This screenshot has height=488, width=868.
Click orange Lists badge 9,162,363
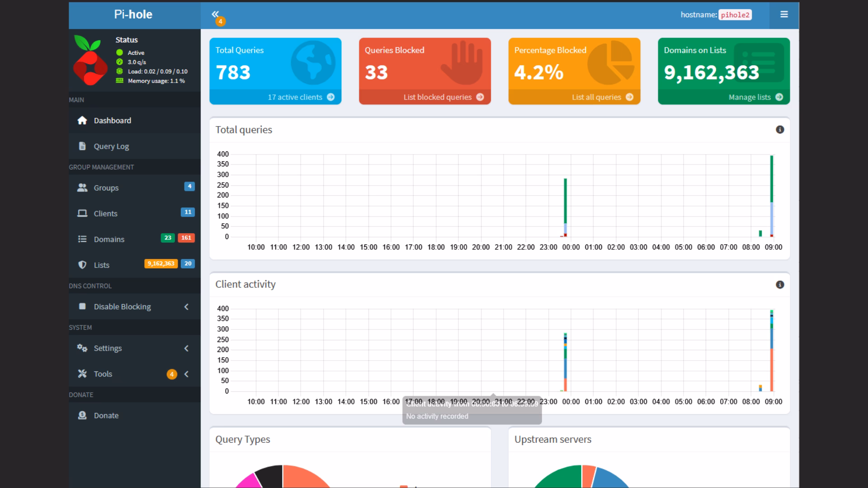click(161, 263)
